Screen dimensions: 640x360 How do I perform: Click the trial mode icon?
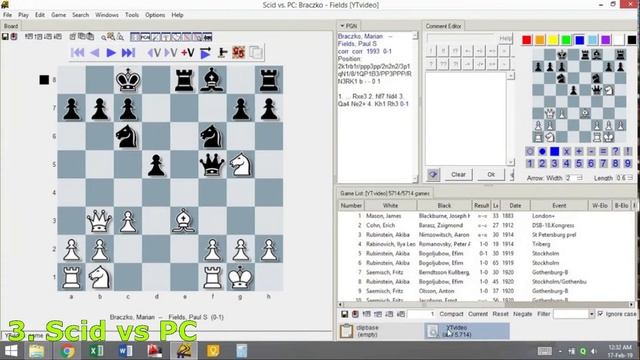click(222, 52)
